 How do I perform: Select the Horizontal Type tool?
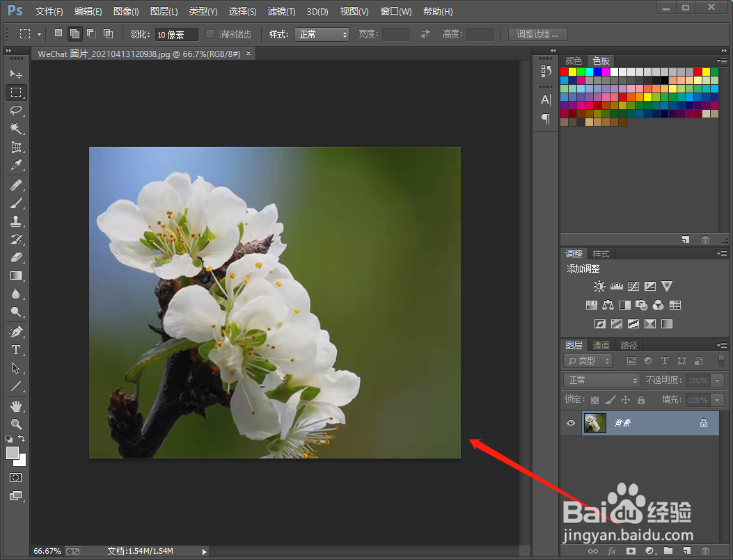pyautogui.click(x=16, y=350)
